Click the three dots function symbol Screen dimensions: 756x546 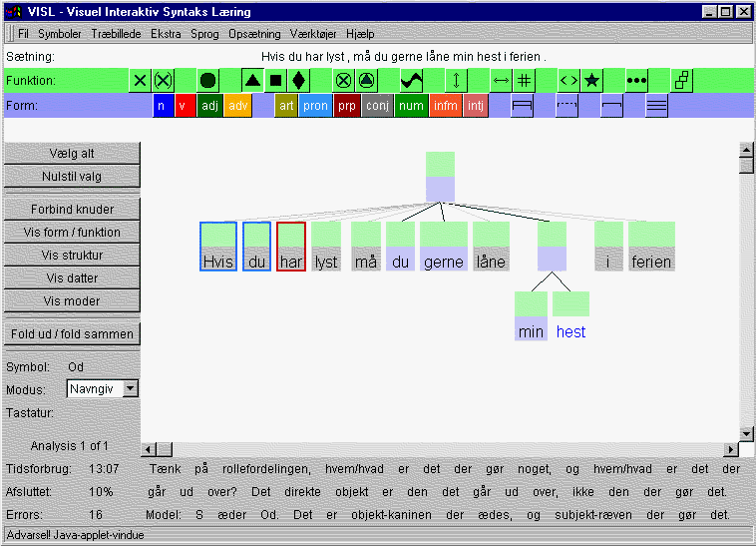(x=637, y=81)
